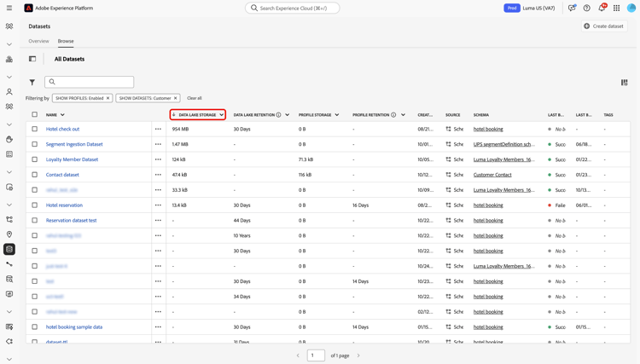Image resolution: width=640 pixels, height=364 pixels.
Task: Click Clear all filters
Action: click(195, 98)
